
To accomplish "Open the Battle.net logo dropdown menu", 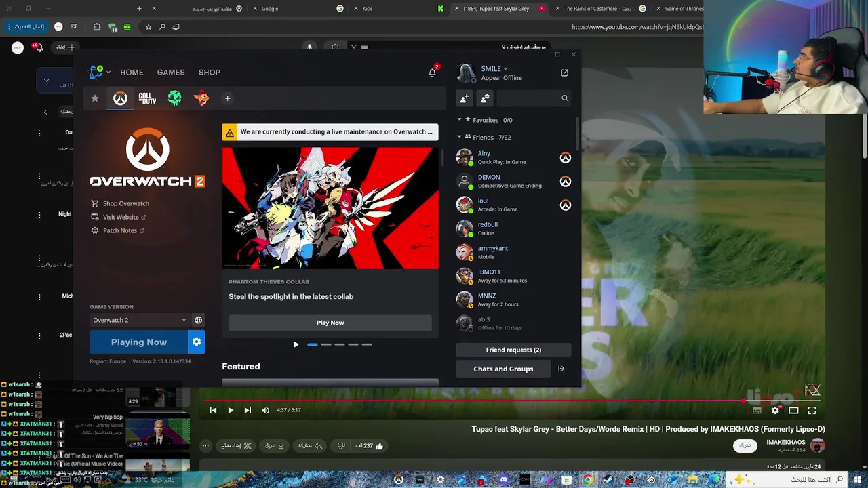I will click(x=100, y=72).
